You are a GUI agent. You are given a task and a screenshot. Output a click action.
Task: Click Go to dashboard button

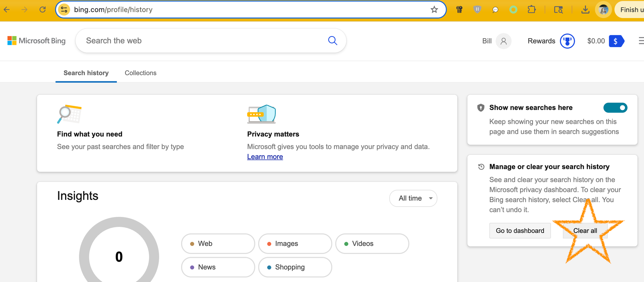click(x=520, y=230)
